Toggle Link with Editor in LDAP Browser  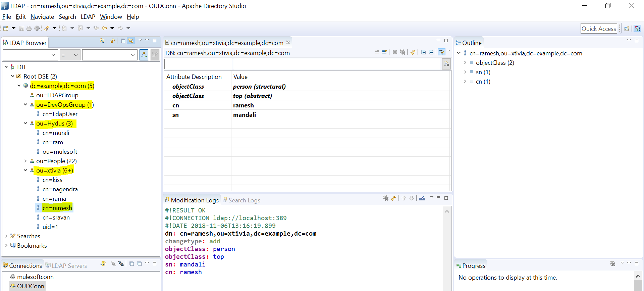(131, 41)
